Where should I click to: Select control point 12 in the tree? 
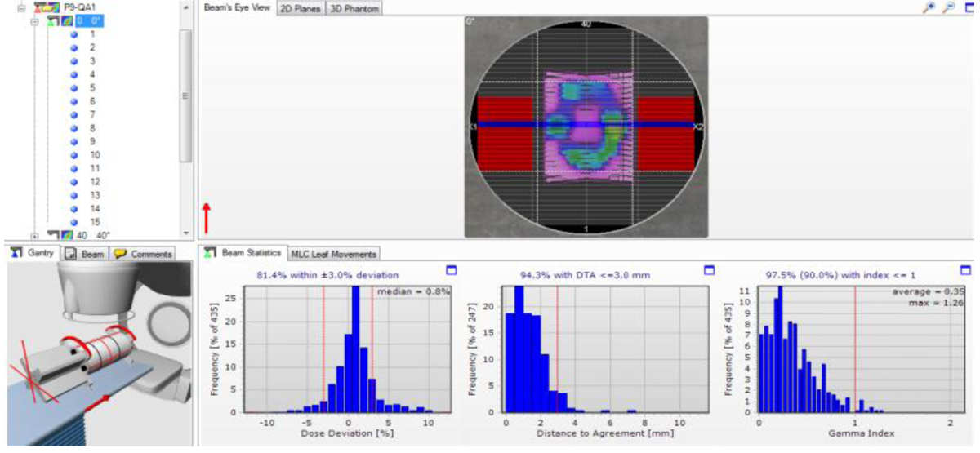click(x=96, y=181)
